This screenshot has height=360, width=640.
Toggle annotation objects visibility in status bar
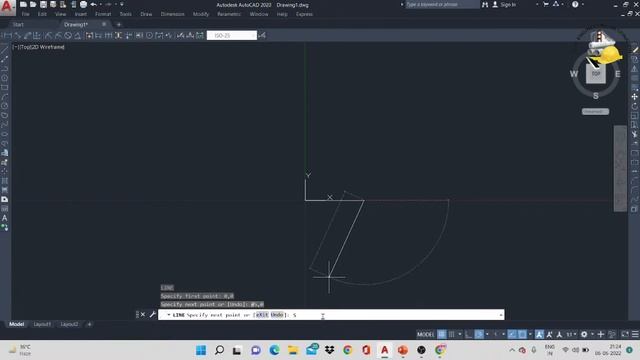click(540, 334)
